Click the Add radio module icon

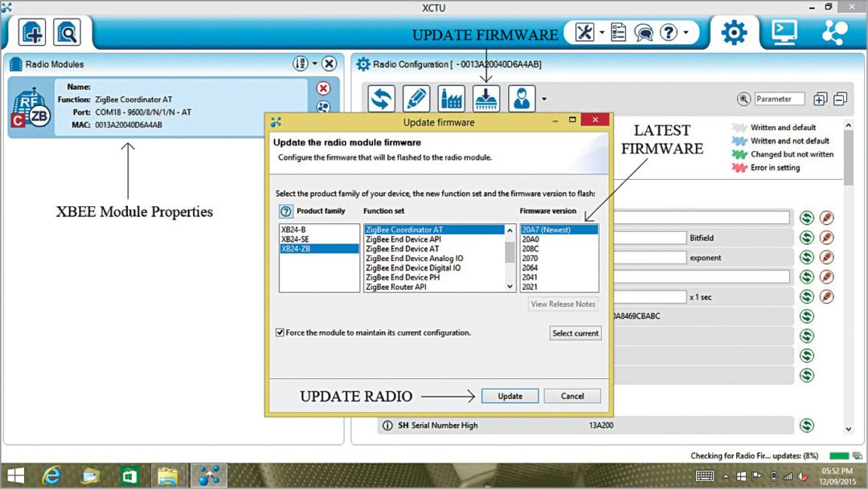[32, 32]
